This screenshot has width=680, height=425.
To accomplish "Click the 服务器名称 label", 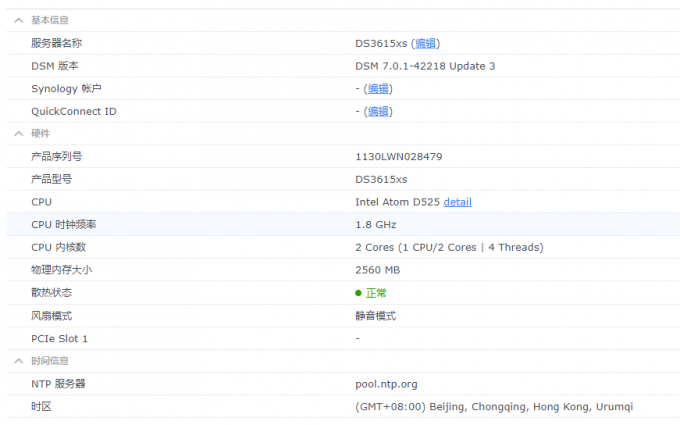I will tap(56, 43).
